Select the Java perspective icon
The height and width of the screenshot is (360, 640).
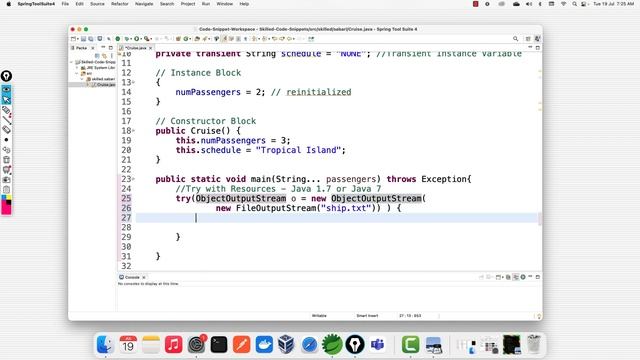coord(538,39)
